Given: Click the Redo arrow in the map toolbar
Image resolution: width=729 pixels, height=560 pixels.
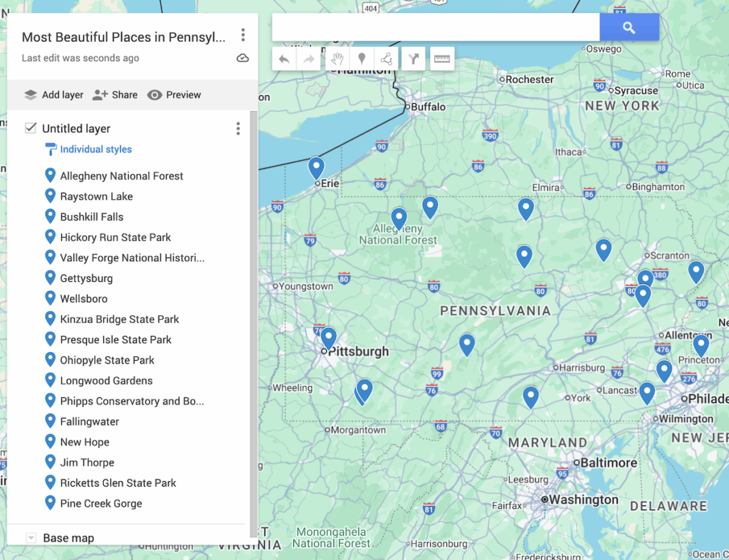Looking at the screenshot, I should [309, 59].
